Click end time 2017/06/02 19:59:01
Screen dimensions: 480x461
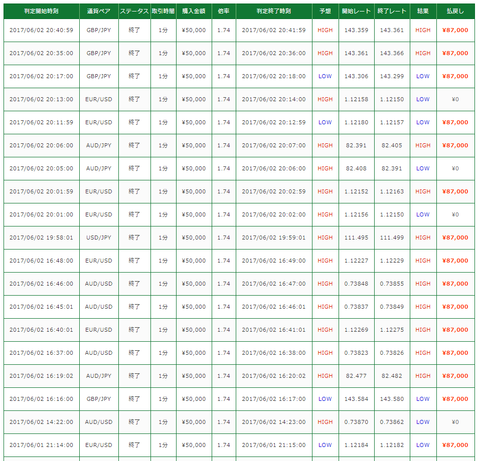coord(274,238)
